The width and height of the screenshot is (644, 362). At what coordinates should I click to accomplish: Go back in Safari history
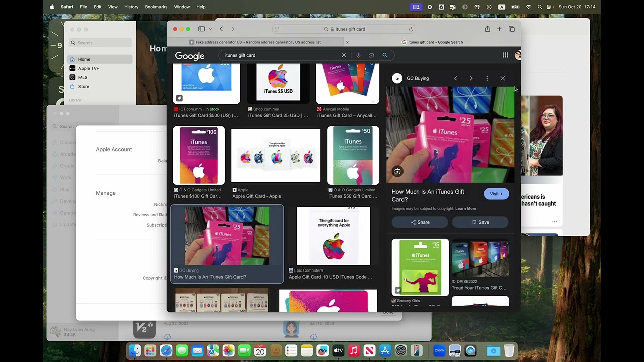221,29
